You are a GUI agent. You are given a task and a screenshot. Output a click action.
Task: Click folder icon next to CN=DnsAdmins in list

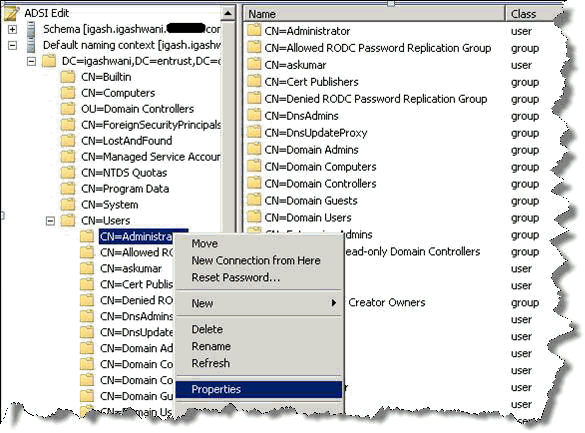pyautogui.click(x=254, y=116)
